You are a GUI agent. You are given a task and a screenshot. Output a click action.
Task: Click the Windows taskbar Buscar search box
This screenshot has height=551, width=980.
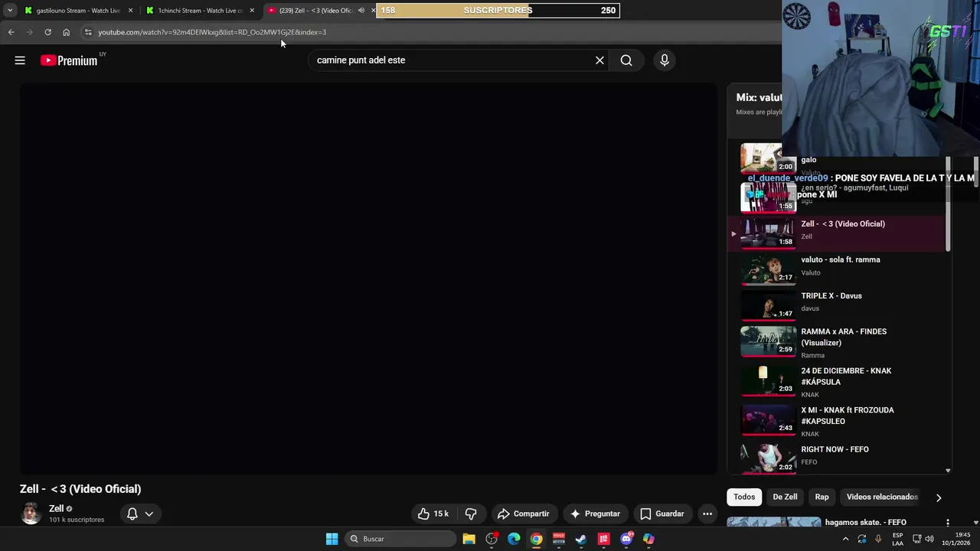coord(400,539)
